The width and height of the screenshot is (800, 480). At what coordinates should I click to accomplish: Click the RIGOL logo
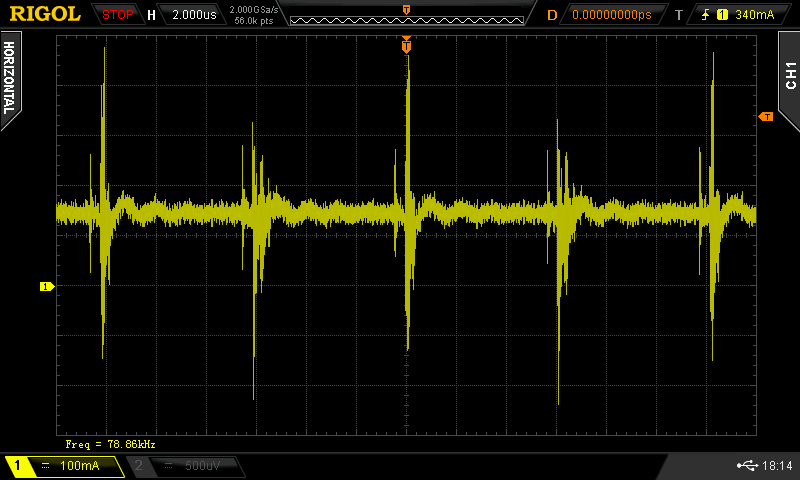pyautogui.click(x=45, y=14)
